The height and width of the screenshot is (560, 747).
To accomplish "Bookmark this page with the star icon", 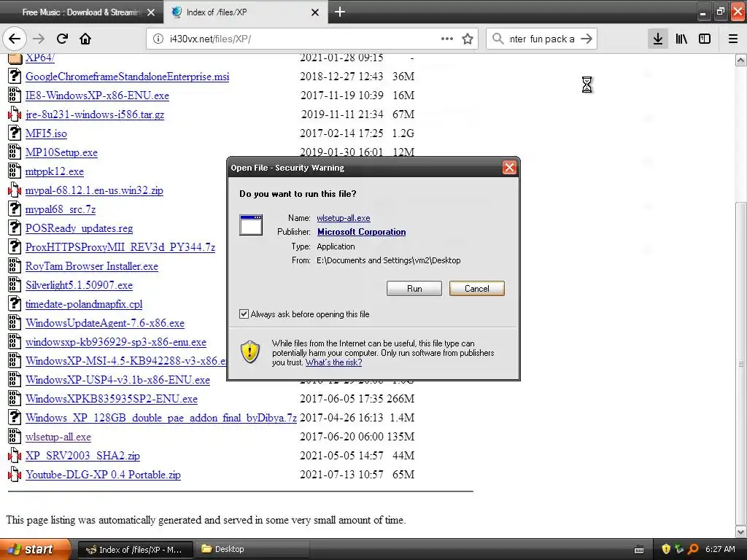I will click(x=468, y=39).
